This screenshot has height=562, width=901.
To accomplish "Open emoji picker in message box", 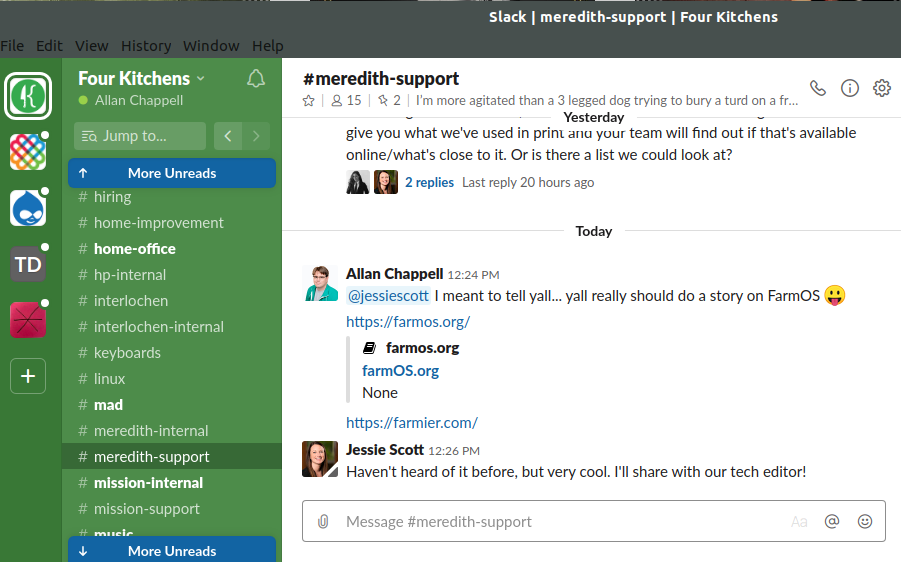I will coord(865,521).
